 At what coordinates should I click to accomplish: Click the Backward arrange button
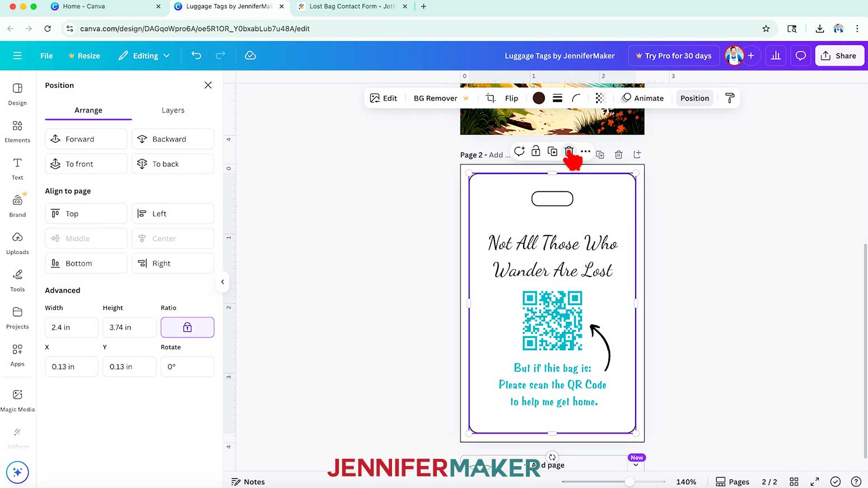pos(172,139)
